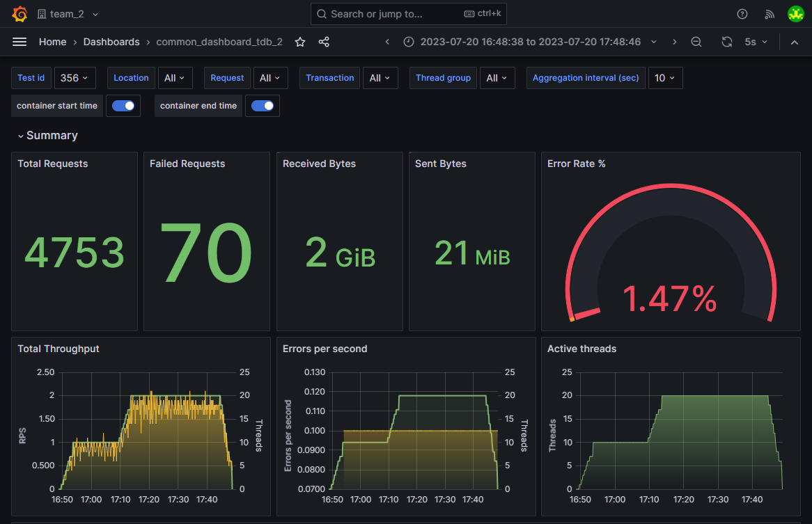The image size is (812, 524).
Task: Enable the container start time toggle
Action: point(123,105)
